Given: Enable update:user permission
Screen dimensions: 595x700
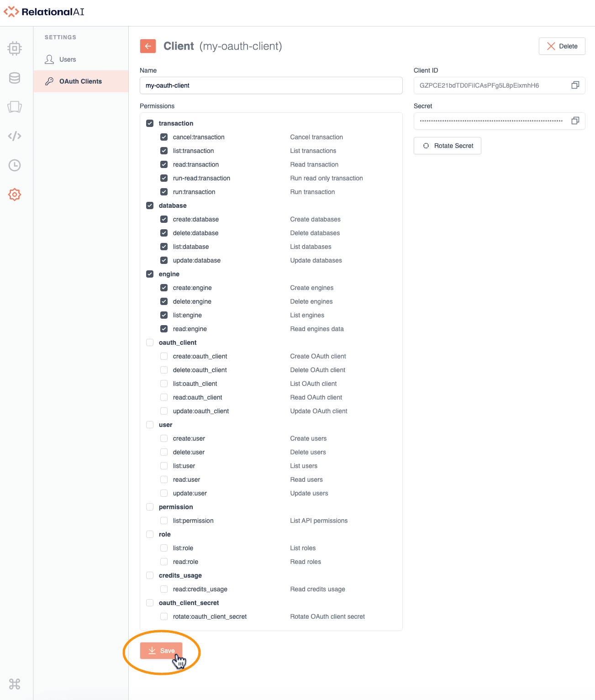Looking at the screenshot, I should (164, 493).
